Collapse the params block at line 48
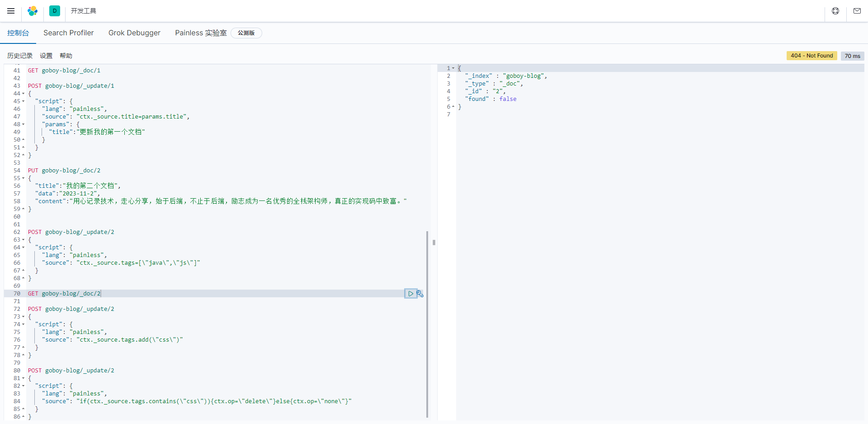Screen dimensions: 868x424 pos(24,124)
